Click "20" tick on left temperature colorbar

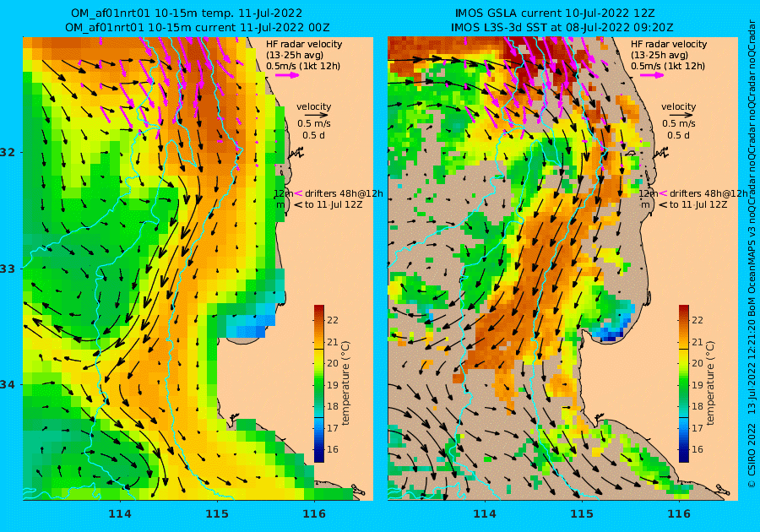coord(333,363)
